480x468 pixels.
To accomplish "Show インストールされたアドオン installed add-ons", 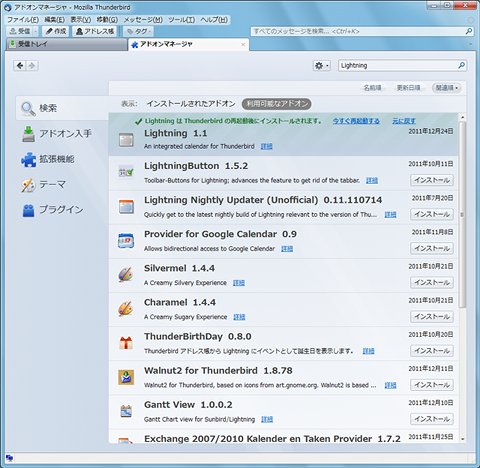I will (191, 104).
